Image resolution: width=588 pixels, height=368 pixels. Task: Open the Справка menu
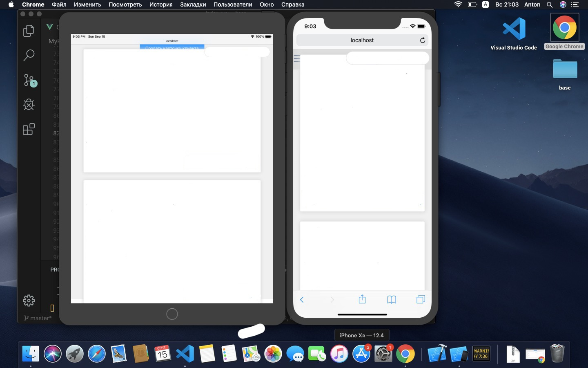click(293, 4)
